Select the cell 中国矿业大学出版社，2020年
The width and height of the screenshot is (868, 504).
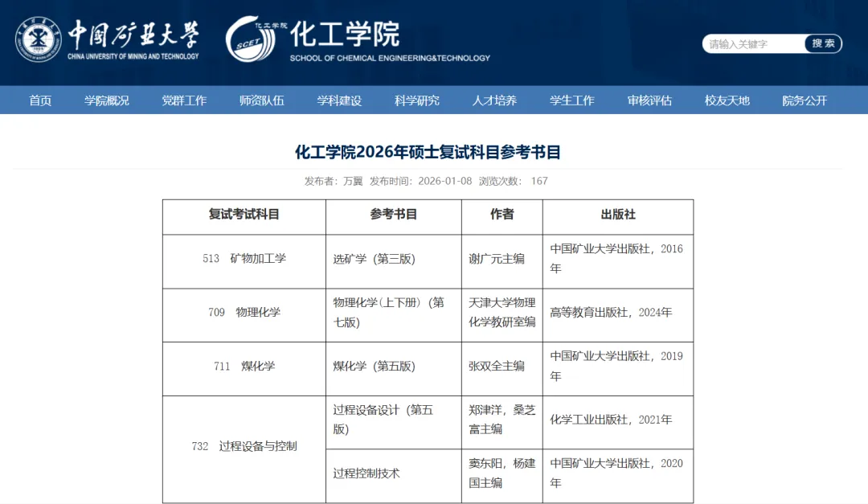[x=618, y=476]
